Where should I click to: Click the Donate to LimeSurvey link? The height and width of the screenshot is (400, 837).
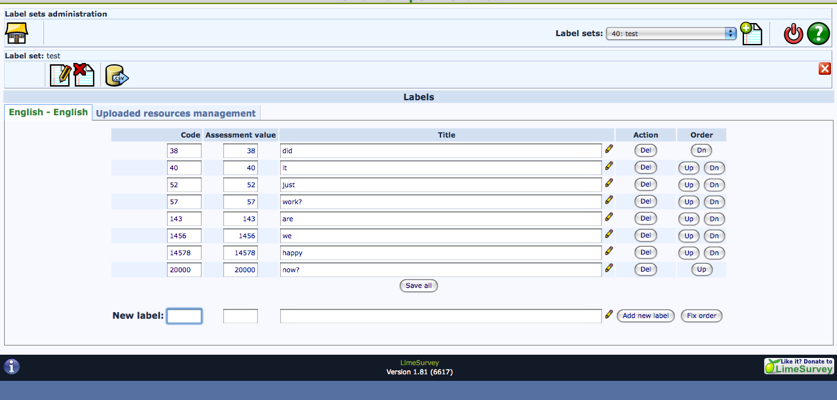point(799,367)
